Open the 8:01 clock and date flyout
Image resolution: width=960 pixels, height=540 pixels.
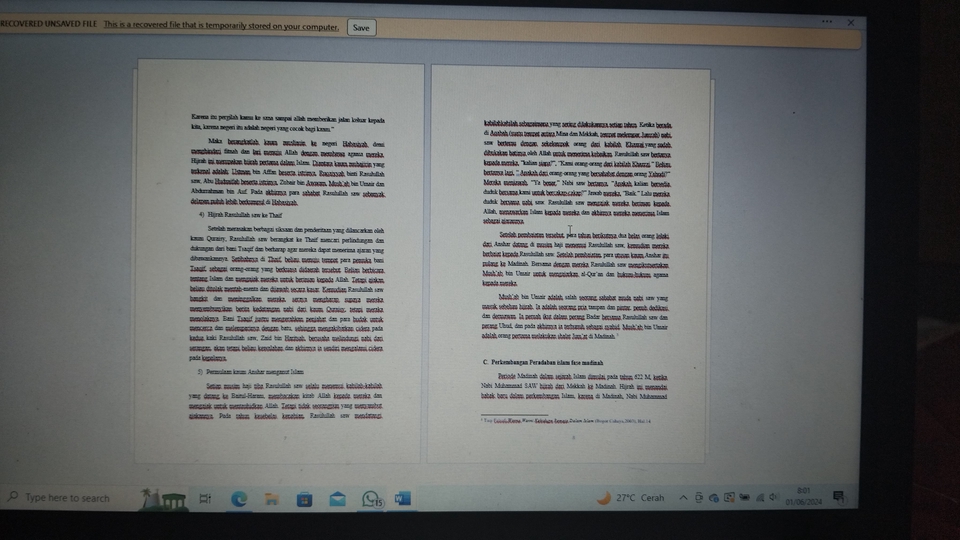tap(804, 496)
